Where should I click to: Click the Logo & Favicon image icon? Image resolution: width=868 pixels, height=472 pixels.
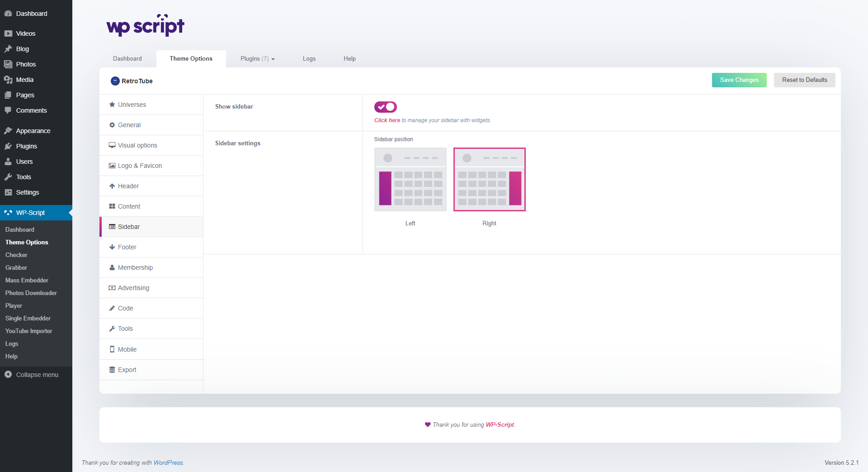point(112,166)
